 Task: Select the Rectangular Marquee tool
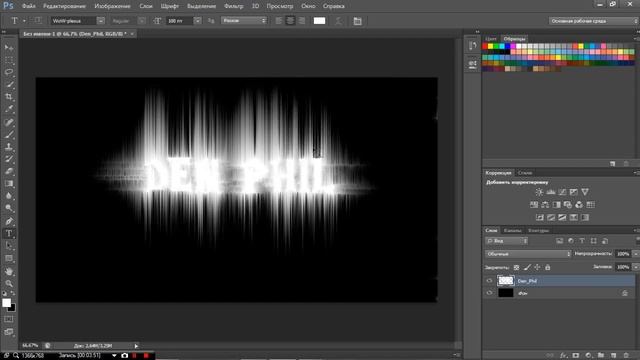(9, 60)
